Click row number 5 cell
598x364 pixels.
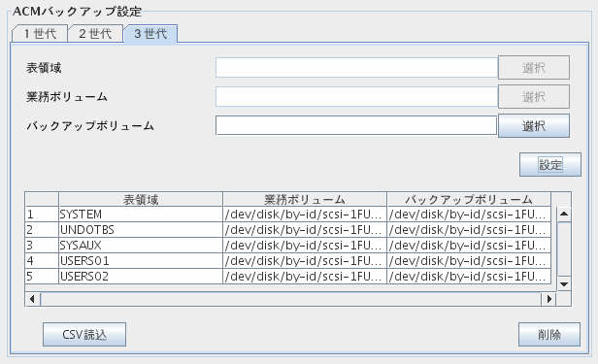click(x=42, y=276)
